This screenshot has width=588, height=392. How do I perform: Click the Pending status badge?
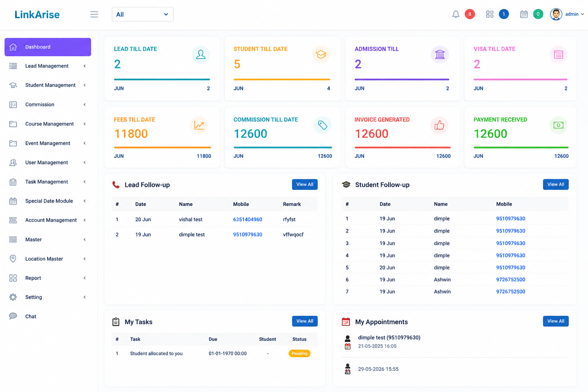pos(299,353)
